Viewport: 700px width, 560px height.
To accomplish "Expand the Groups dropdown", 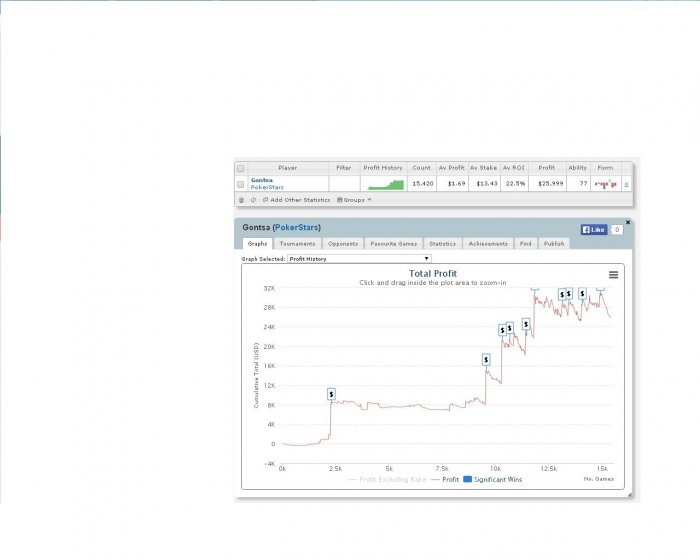I will 354,200.
